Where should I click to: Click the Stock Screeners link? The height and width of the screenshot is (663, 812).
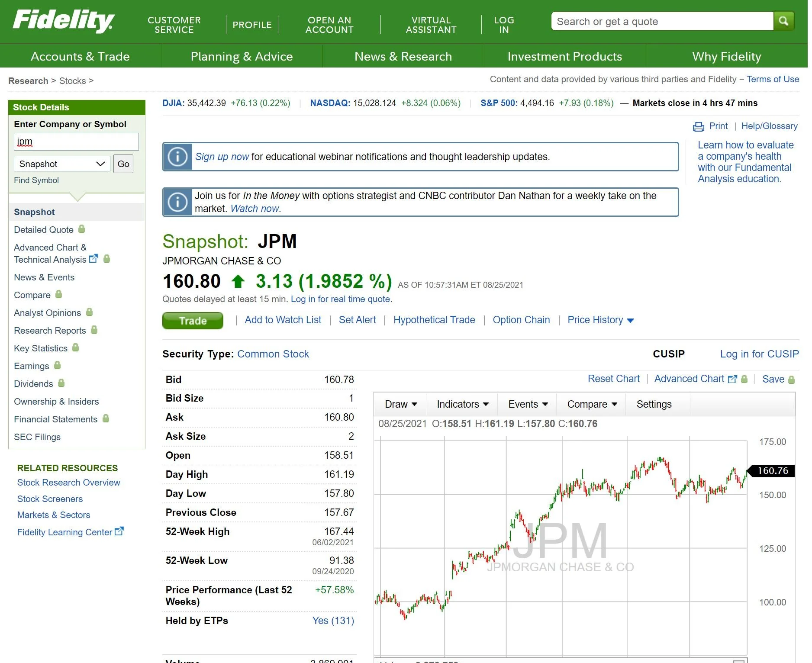[50, 499]
